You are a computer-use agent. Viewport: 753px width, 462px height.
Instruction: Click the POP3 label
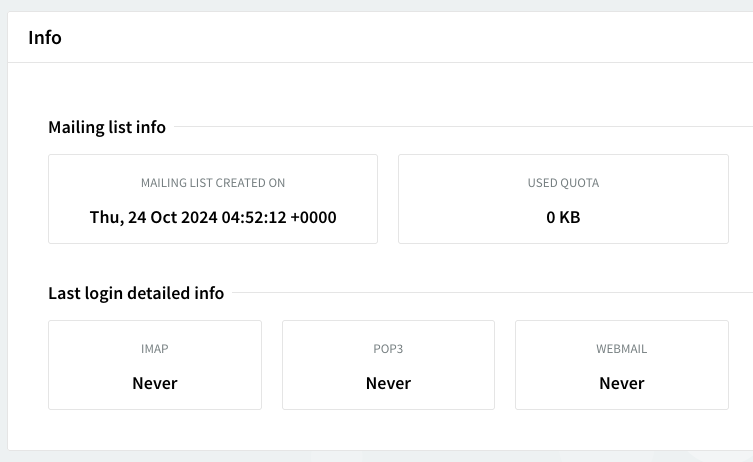(x=388, y=349)
